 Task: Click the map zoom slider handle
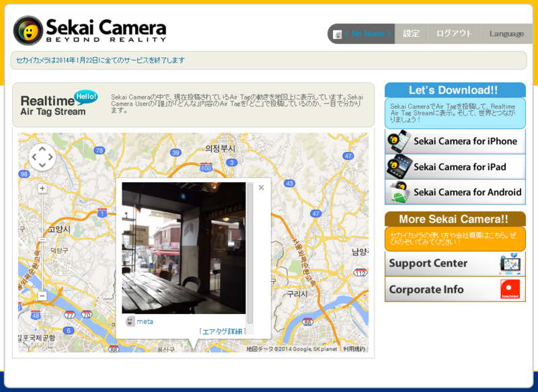pyautogui.click(x=42, y=240)
